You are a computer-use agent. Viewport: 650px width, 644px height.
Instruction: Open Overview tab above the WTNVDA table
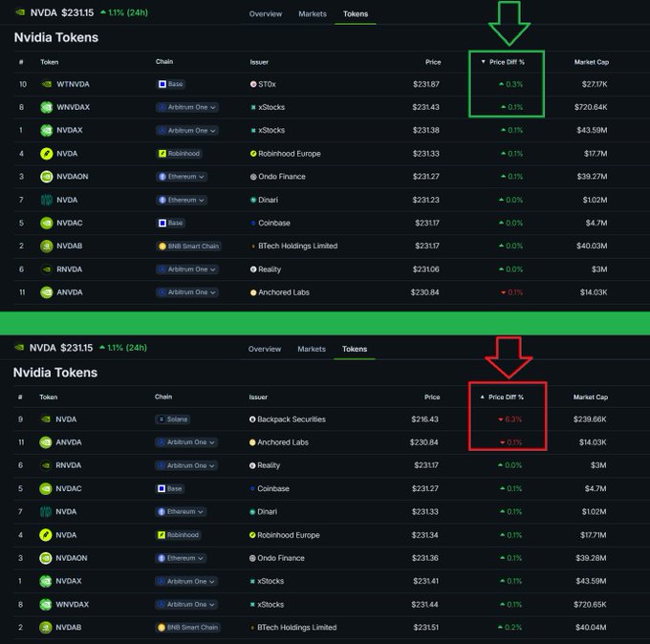266,13
